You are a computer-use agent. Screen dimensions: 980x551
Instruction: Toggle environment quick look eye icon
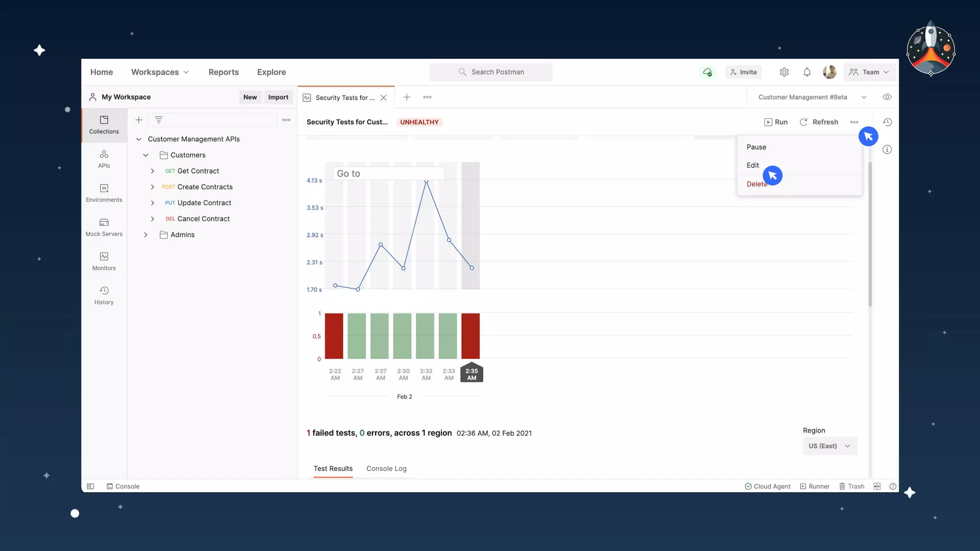pyautogui.click(x=887, y=97)
